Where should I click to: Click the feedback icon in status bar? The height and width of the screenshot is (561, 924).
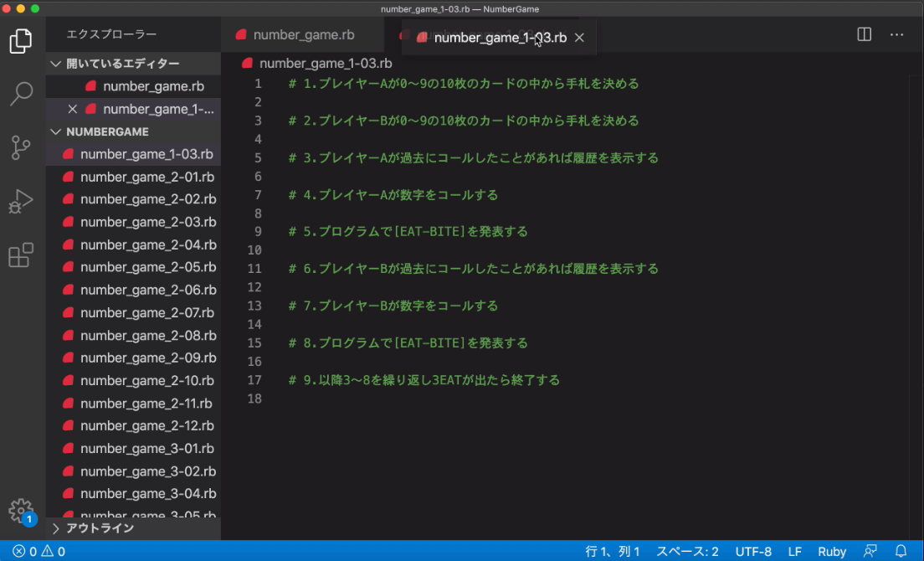[870, 552]
